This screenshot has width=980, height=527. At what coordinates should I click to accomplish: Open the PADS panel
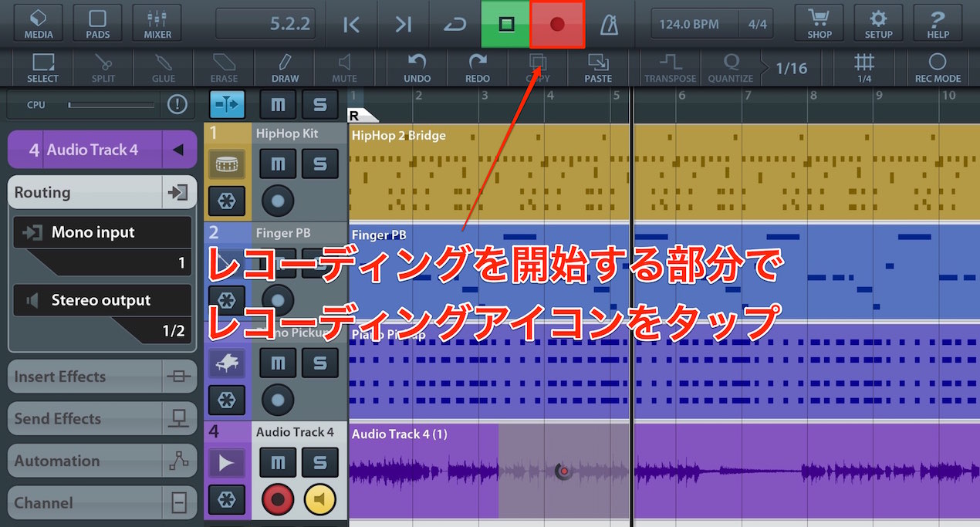(97, 24)
